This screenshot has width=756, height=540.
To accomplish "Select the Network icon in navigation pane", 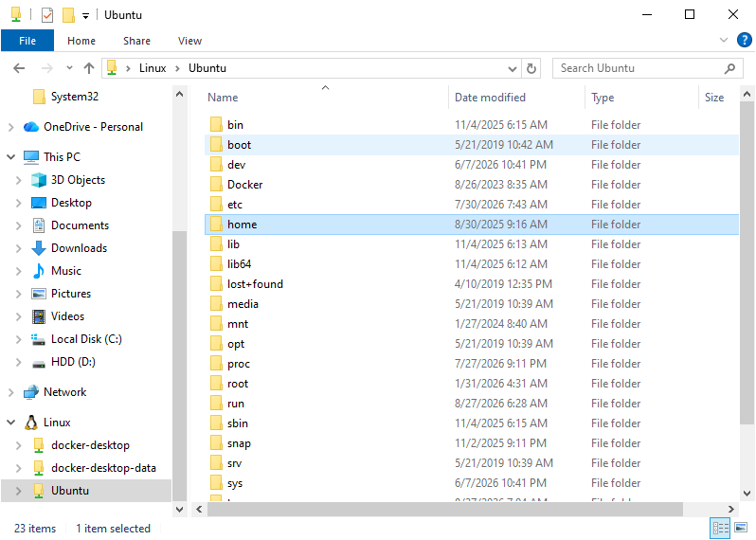I will coord(31,392).
